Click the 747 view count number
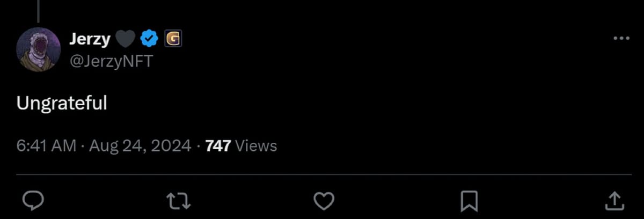The width and height of the screenshot is (644, 219). click(218, 145)
